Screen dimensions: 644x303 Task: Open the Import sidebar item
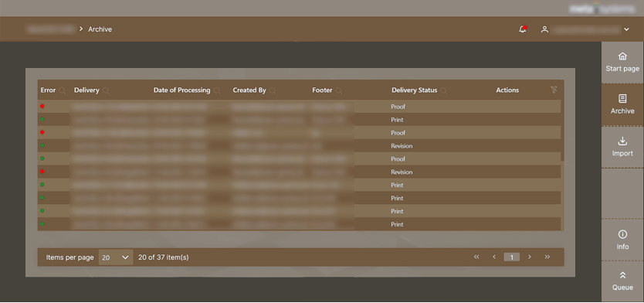tap(622, 147)
